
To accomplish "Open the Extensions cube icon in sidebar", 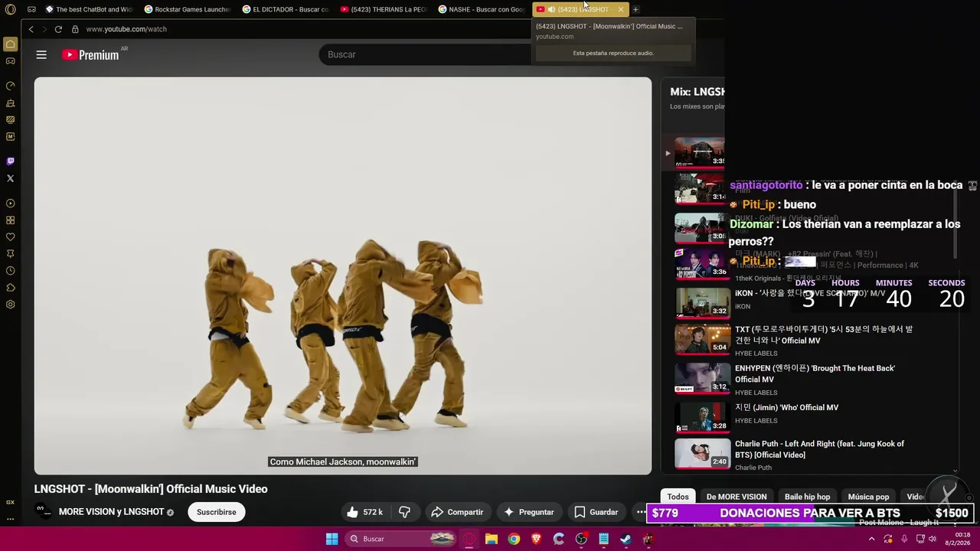I will tap(10, 288).
